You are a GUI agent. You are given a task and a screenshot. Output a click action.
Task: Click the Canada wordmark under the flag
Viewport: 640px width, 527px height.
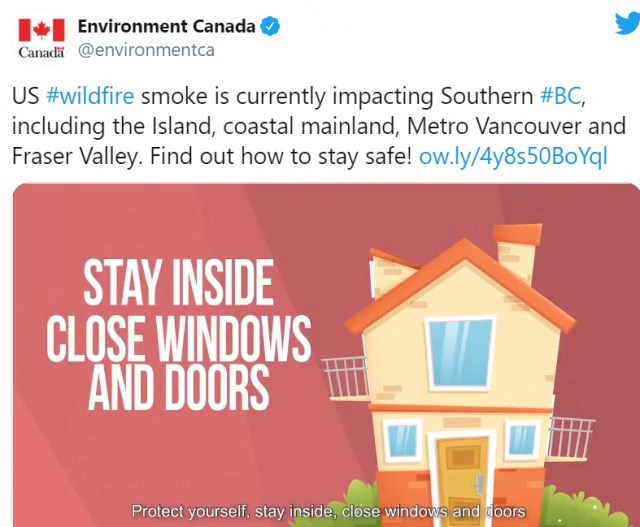point(41,53)
